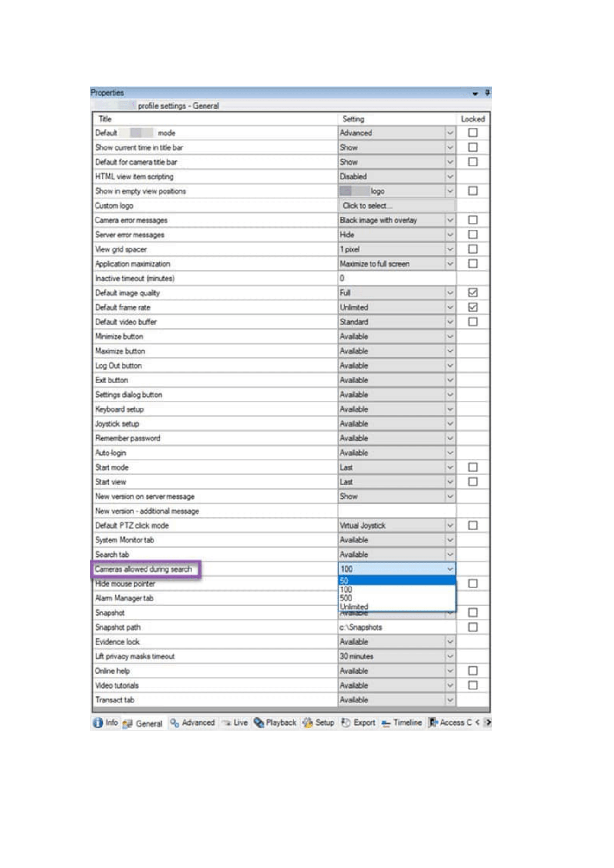Uncheck Locked for Default image quality
The width and height of the screenshot is (614, 868).
point(473,293)
